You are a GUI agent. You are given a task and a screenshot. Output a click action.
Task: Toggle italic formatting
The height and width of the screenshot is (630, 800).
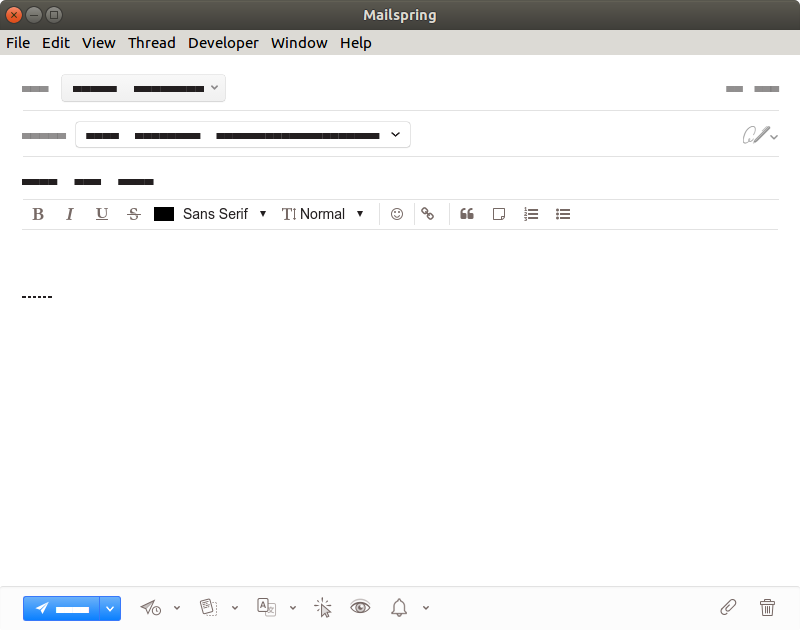[69, 214]
